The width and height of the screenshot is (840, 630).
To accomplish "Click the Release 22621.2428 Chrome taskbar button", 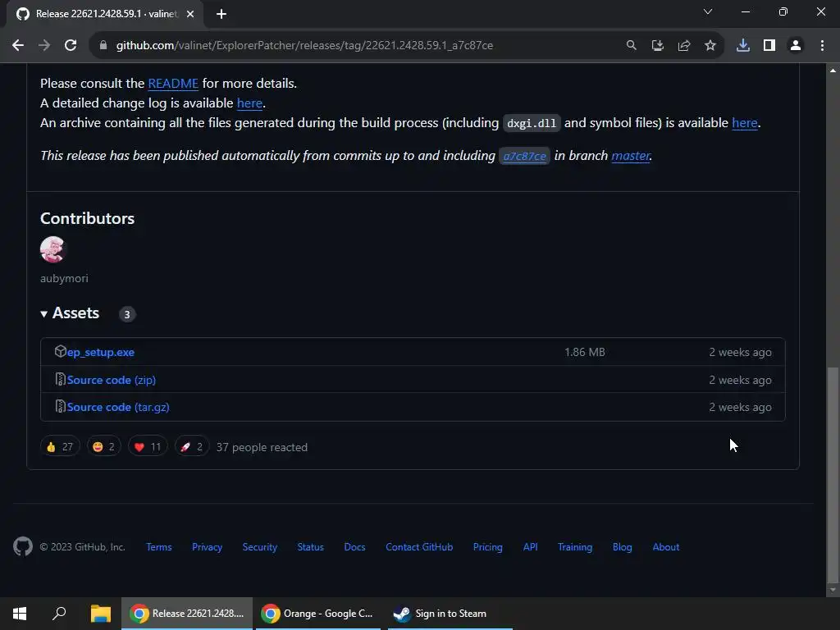I will tap(187, 614).
